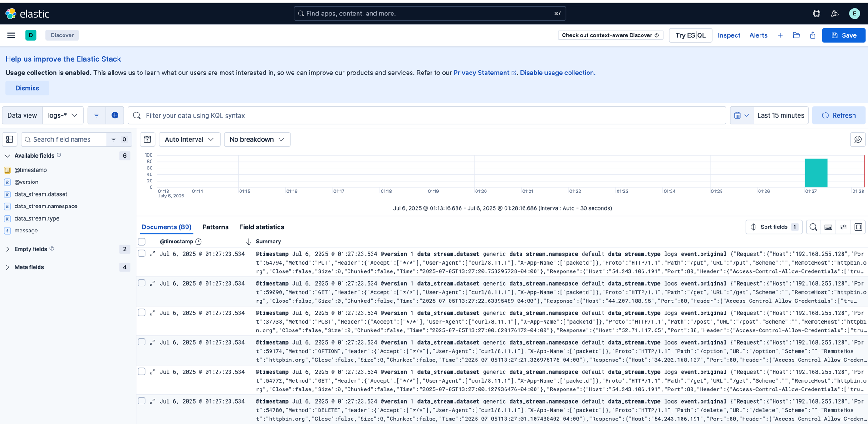
Task: Open the help lifebuoy icon in top bar
Action: click(x=816, y=13)
